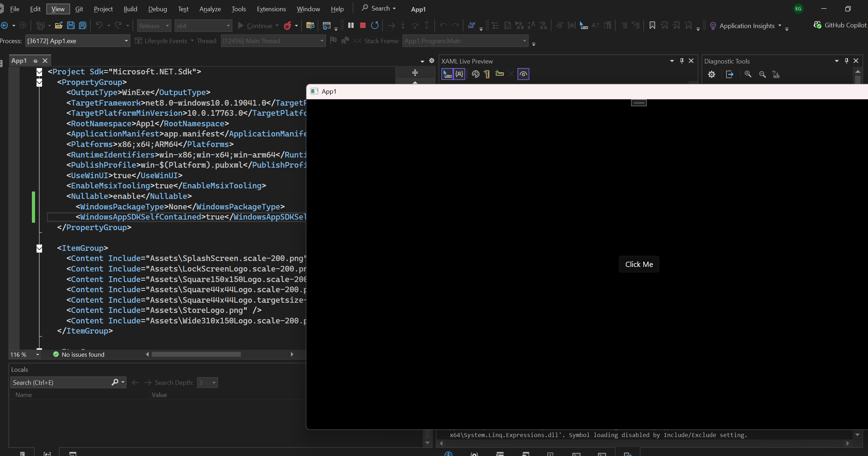Click the Stop Debugging red square

tap(363, 25)
